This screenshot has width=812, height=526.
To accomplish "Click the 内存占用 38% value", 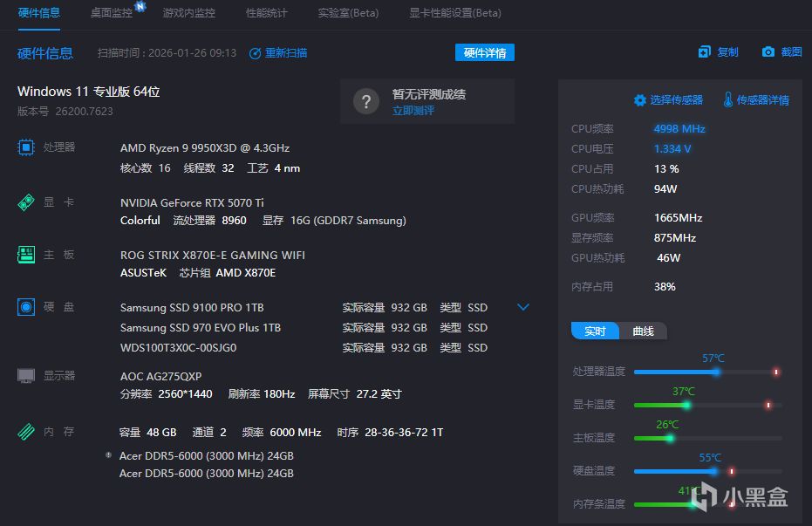I will click(665, 287).
